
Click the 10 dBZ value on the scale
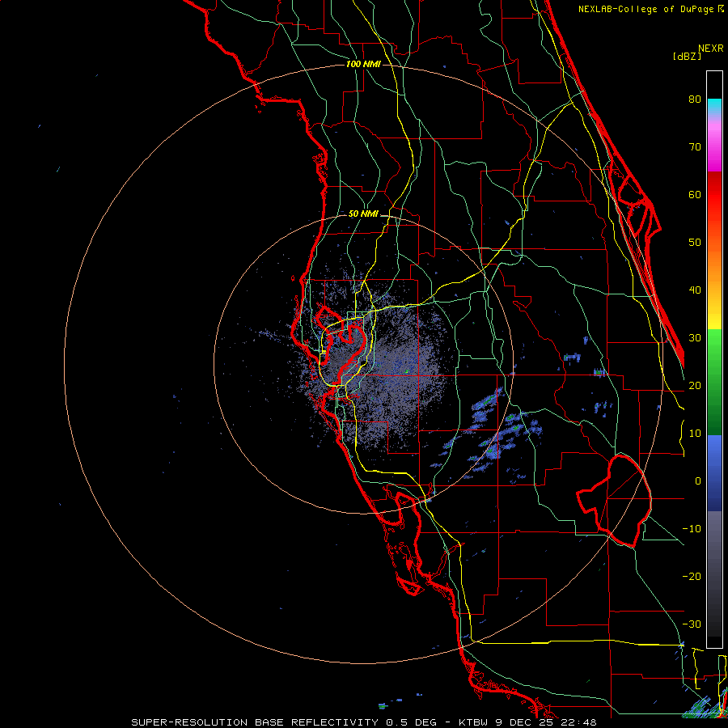695,434
